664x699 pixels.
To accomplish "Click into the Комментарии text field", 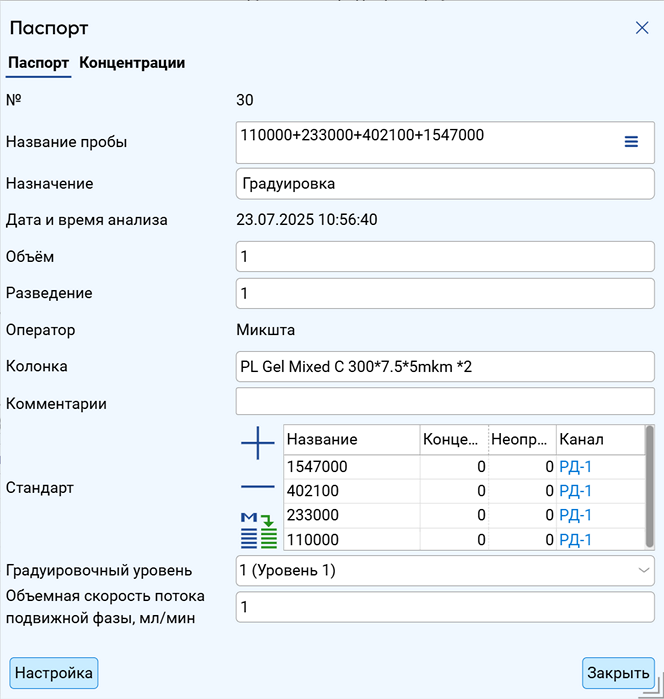I will (445, 401).
